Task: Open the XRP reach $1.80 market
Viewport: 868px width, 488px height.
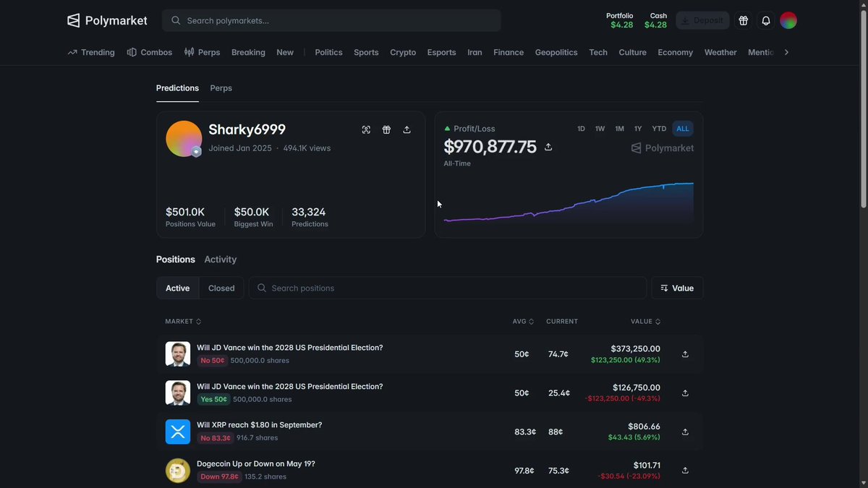Action: [259, 425]
